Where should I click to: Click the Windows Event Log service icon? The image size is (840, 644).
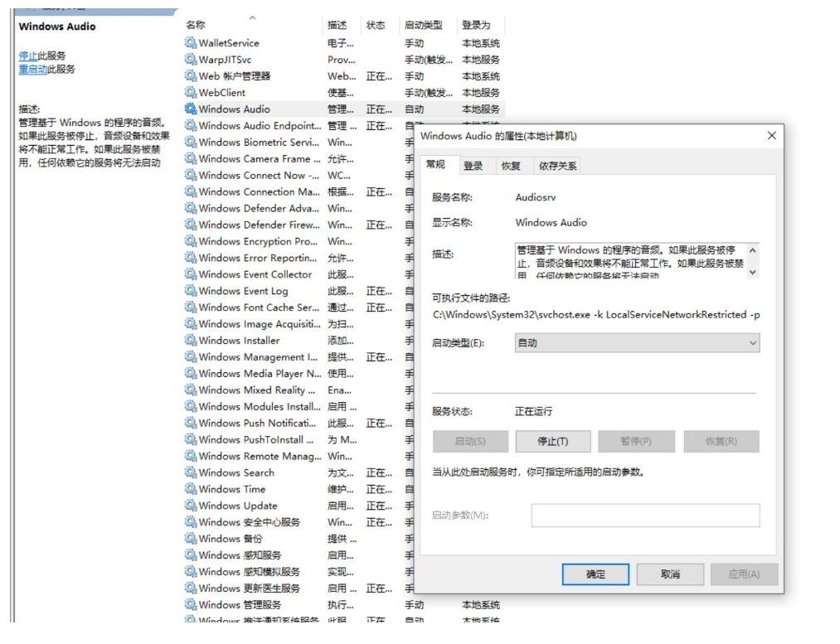(x=191, y=291)
